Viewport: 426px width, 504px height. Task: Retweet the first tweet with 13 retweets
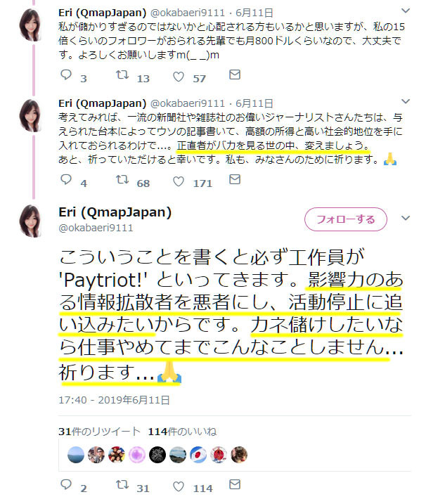[122, 75]
